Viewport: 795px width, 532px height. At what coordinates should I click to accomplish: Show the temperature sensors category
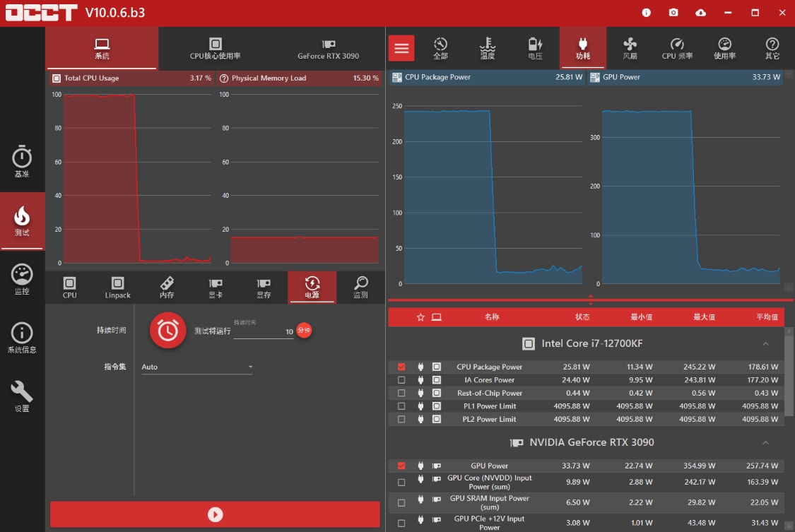point(488,48)
